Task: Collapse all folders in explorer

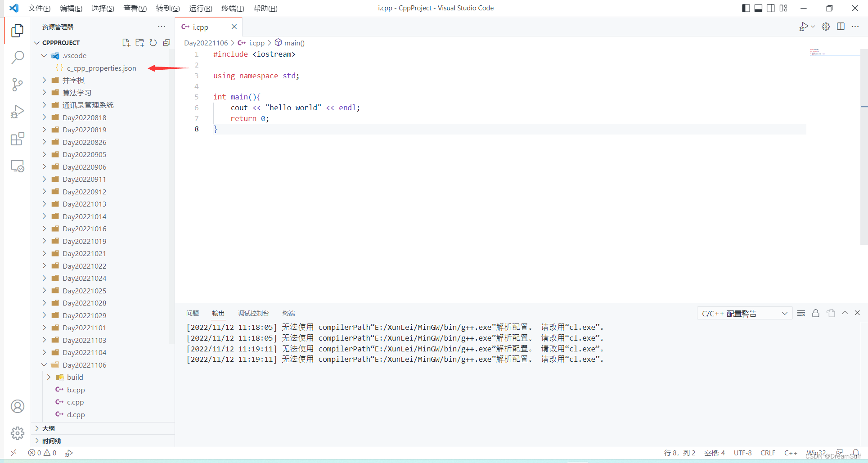Action: tap(166, 43)
